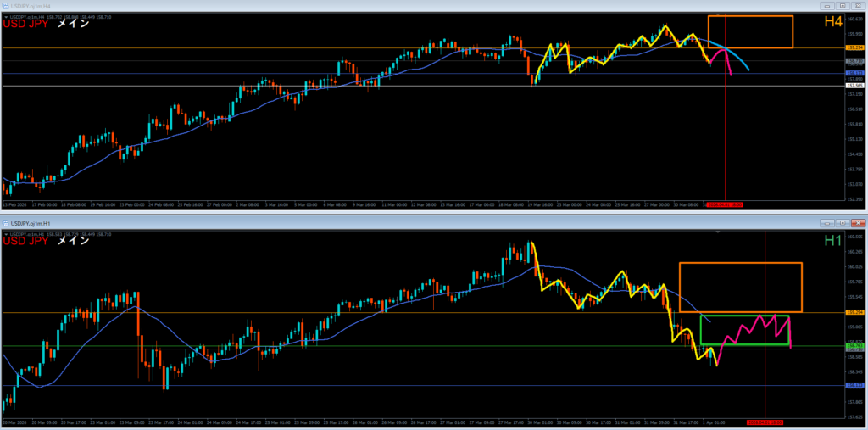Click the 157.865 price tag in H4 chart
868x430 pixels.
coord(854,86)
